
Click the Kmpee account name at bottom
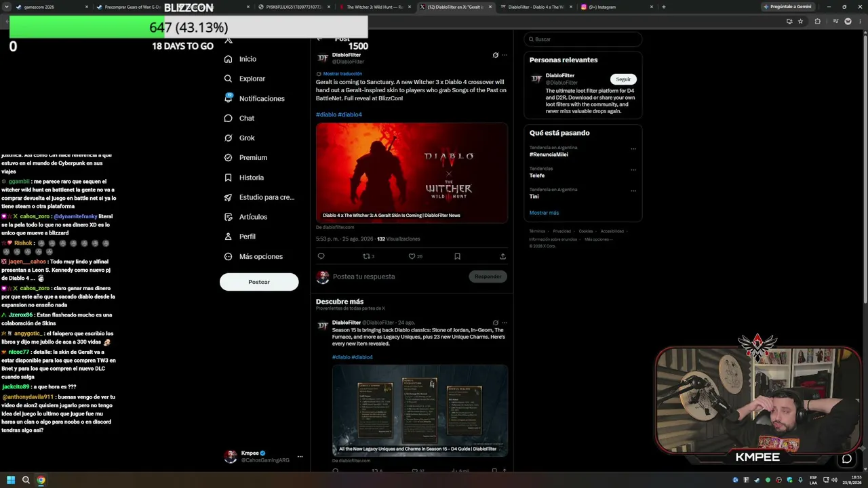[250, 453]
